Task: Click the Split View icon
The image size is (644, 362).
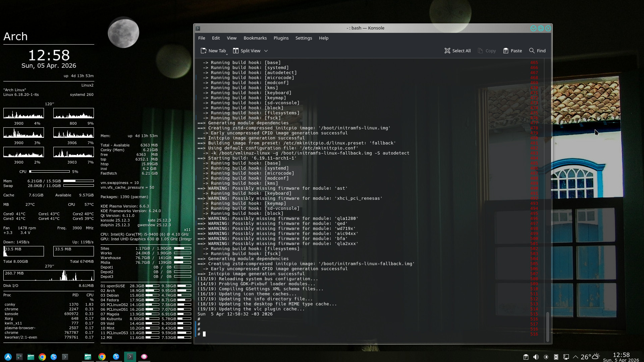Action: 236,51
